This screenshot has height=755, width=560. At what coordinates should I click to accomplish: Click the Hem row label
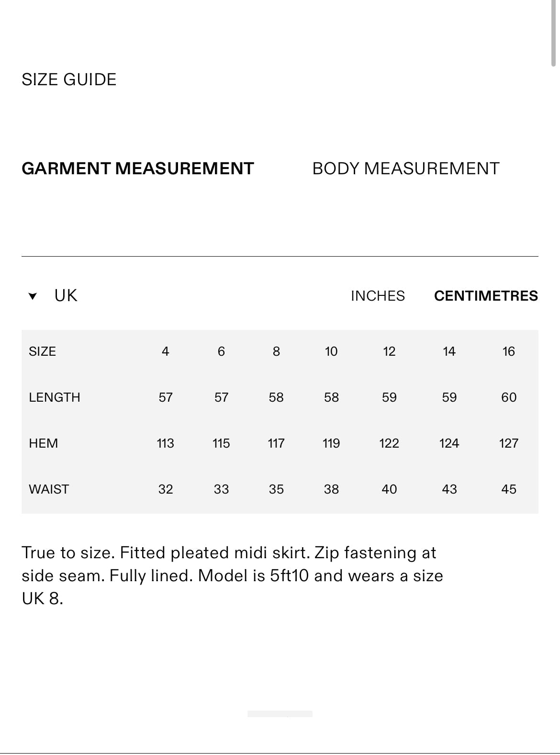coord(44,443)
